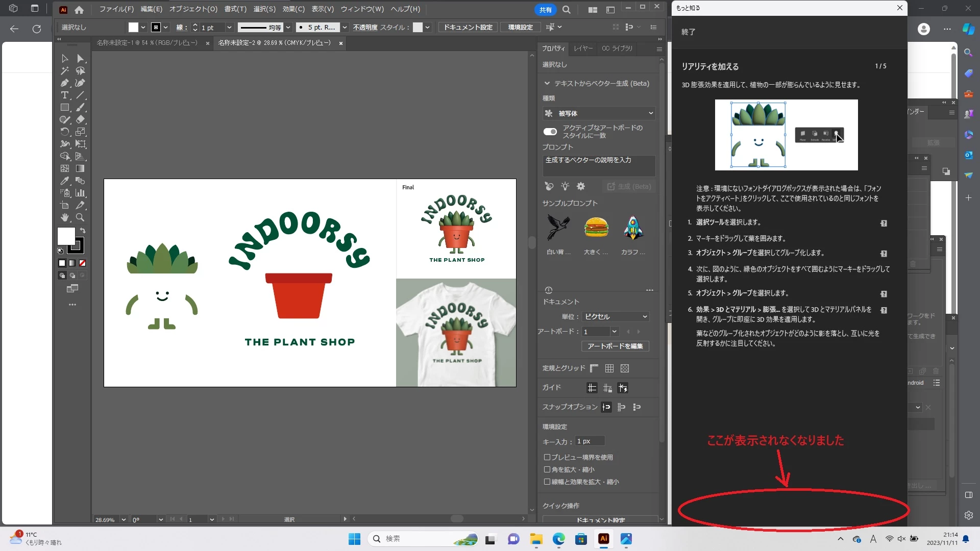This screenshot has height=551, width=980.
Task: Click the Illustrator search magnifier icon
Action: [567, 10]
